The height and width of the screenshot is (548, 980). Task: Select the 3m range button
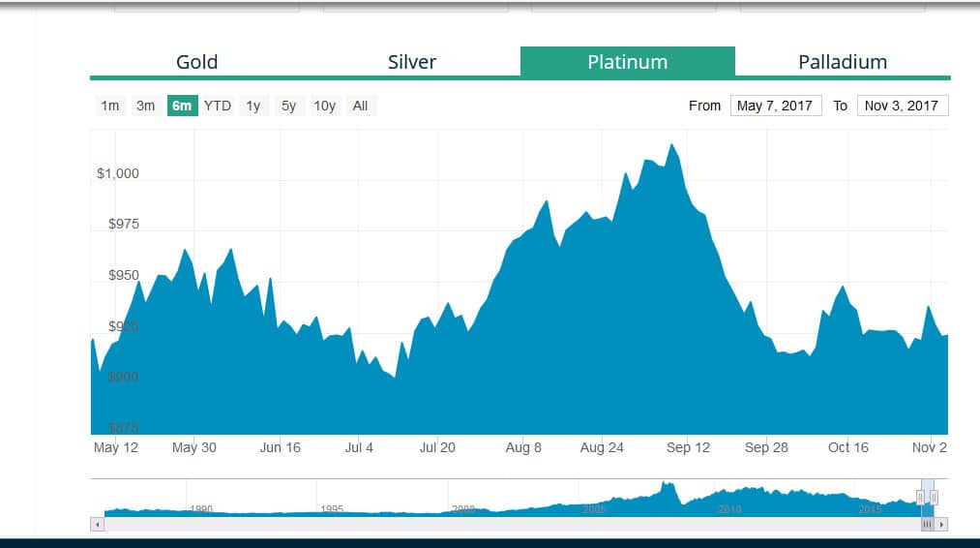(x=146, y=106)
